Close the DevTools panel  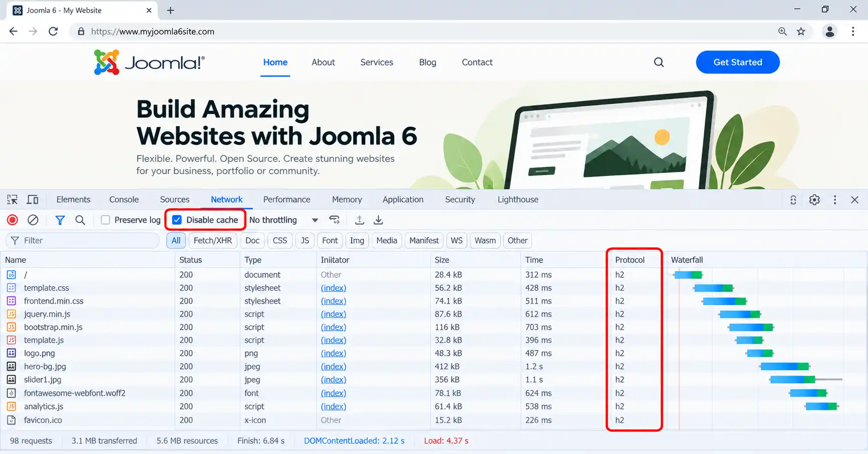point(855,200)
